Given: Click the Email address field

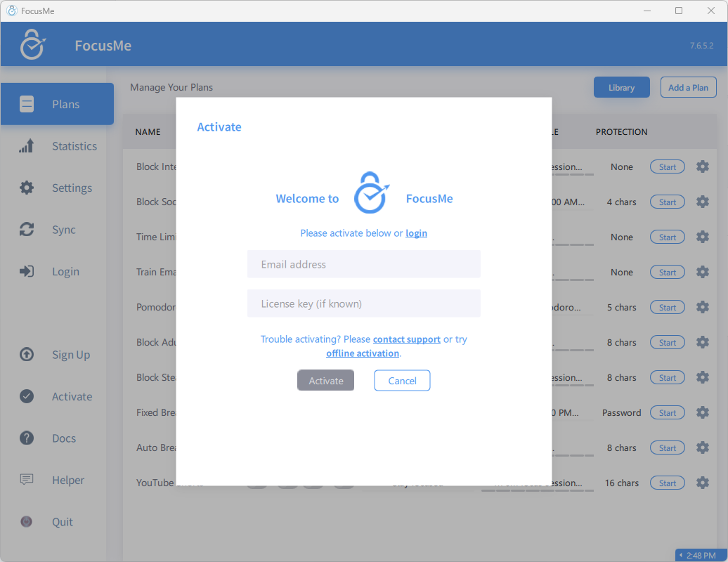Looking at the screenshot, I should coord(363,264).
